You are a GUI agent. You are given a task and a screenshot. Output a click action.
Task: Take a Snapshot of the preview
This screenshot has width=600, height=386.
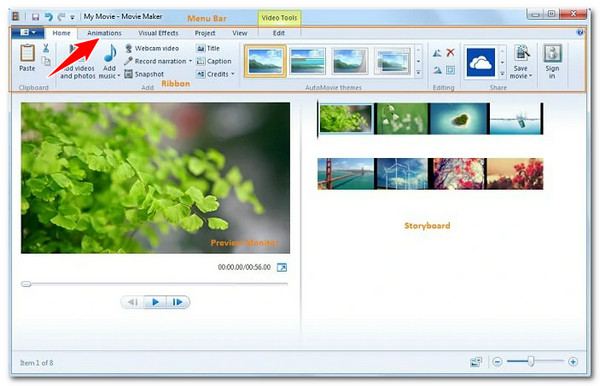click(144, 74)
